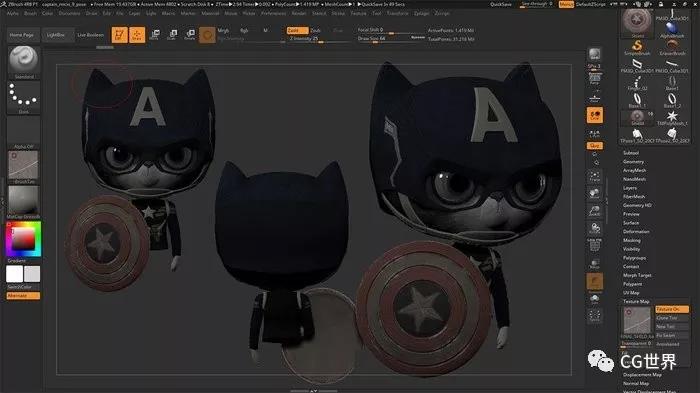Select the Finger_02 tool

click(637, 83)
